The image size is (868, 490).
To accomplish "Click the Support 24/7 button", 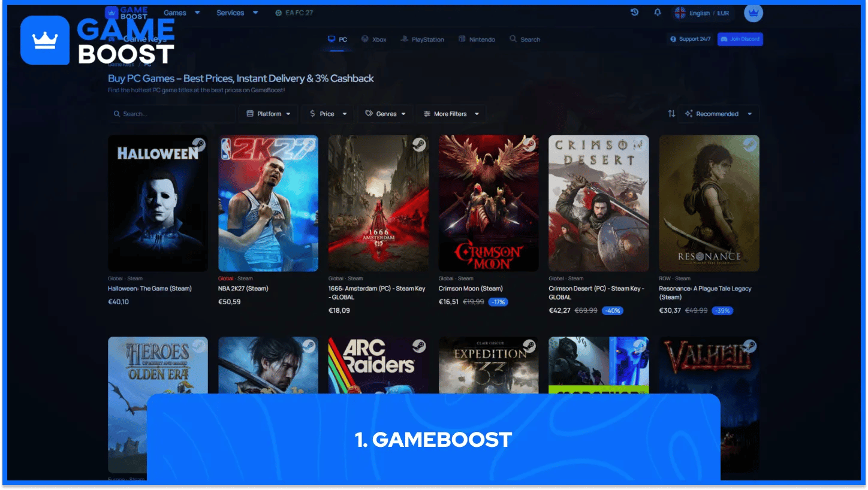I will point(691,39).
